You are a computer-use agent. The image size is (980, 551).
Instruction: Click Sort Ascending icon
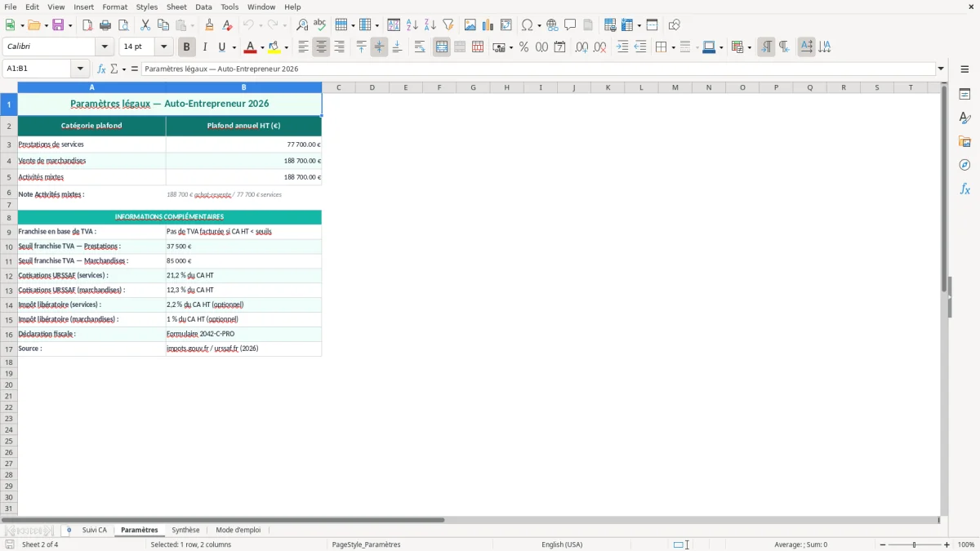click(412, 25)
